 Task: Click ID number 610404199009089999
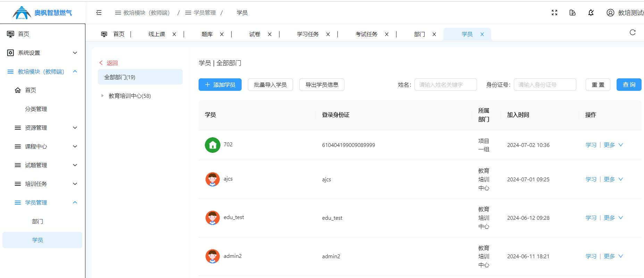tap(349, 145)
